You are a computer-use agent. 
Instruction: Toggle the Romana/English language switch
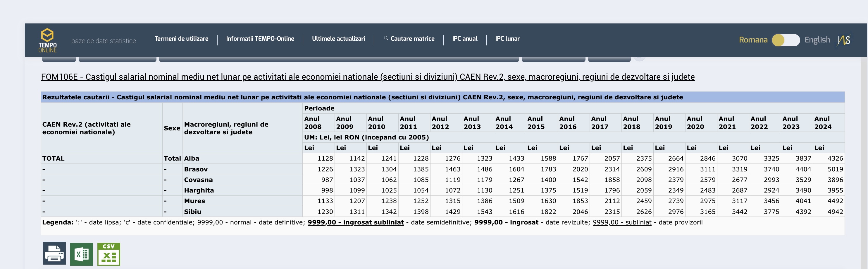[x=786, y=40]
